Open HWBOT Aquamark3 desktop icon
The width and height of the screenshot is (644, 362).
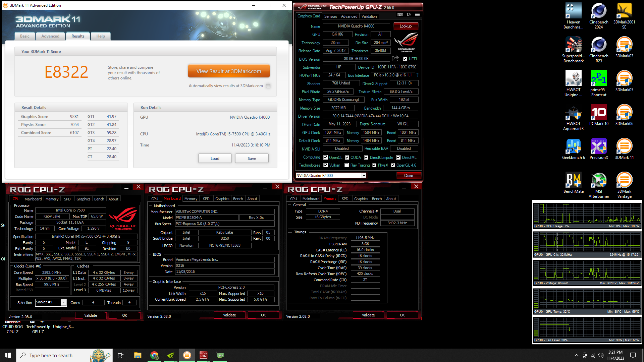(x=573, y=117)
